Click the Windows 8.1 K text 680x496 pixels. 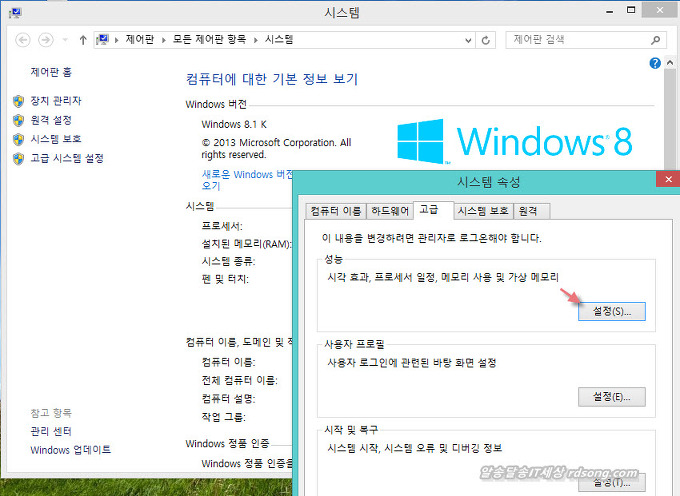click(x=234, y=124)
